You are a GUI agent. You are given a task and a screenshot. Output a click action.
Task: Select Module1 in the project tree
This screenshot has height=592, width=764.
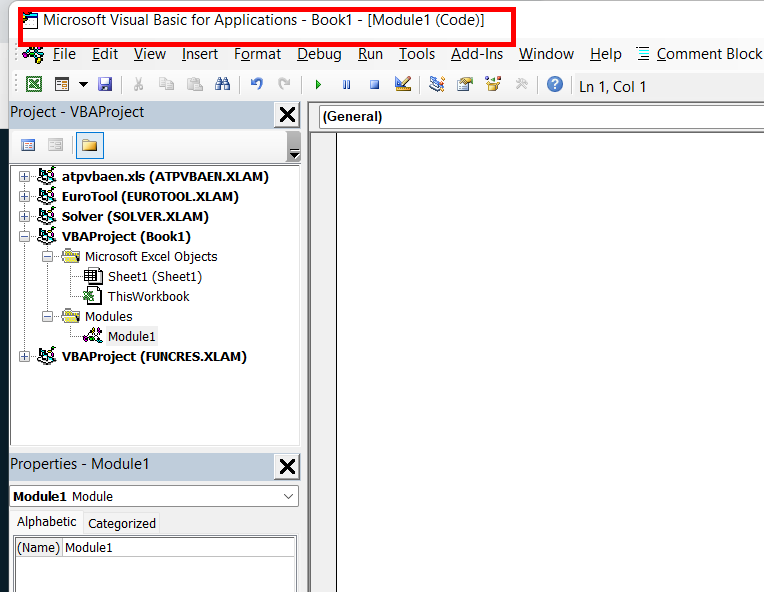tap(132, 336)
